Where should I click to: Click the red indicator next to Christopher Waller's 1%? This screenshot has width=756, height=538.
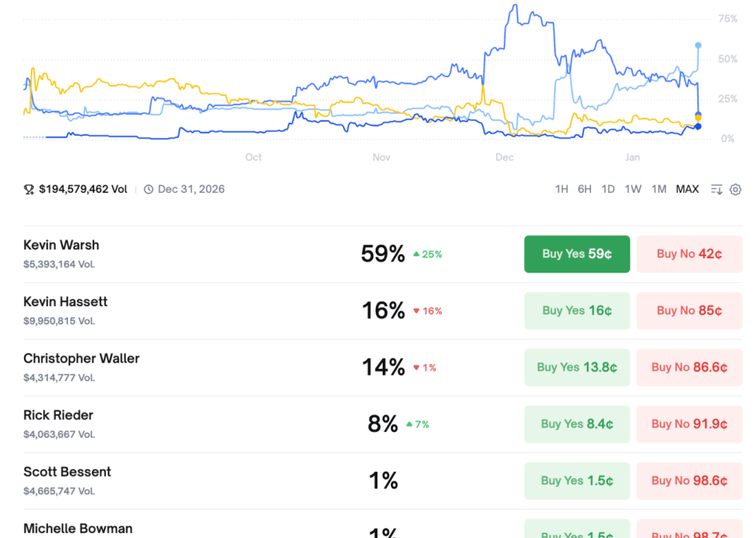coord(417,367)
